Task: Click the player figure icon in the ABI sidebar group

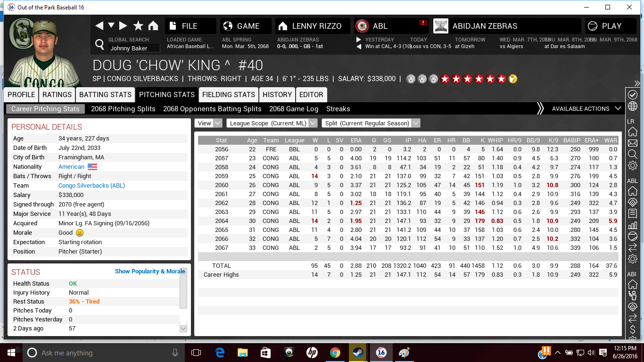Action: pyautogui.click(x=633, y=296)
